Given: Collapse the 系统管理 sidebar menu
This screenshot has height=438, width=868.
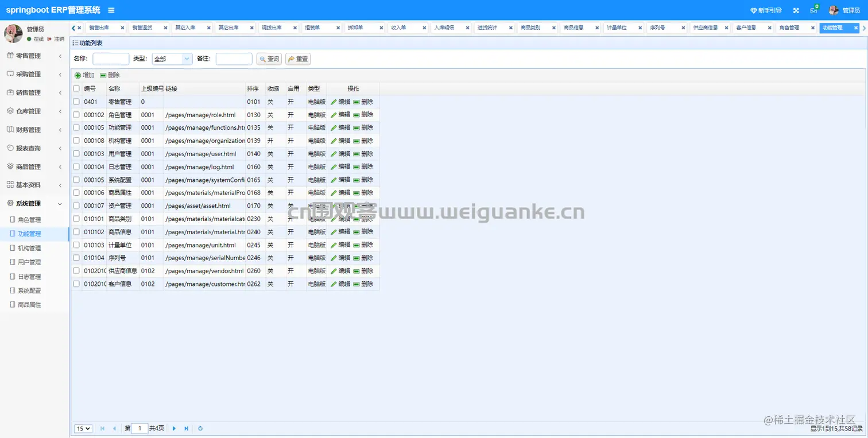Looking at the screenshot, I should click(x=34, y=203).
